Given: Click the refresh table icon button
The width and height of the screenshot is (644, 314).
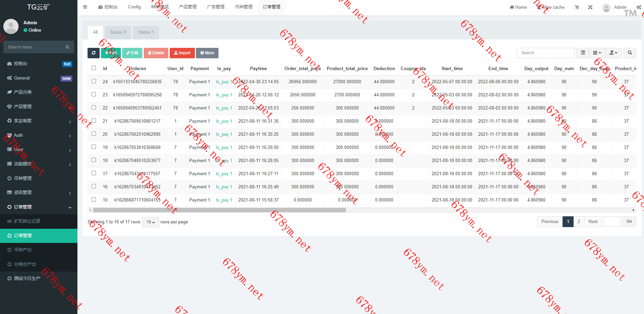Looking at the screenshot, I should pyautogui.click(x=93, y=53).
